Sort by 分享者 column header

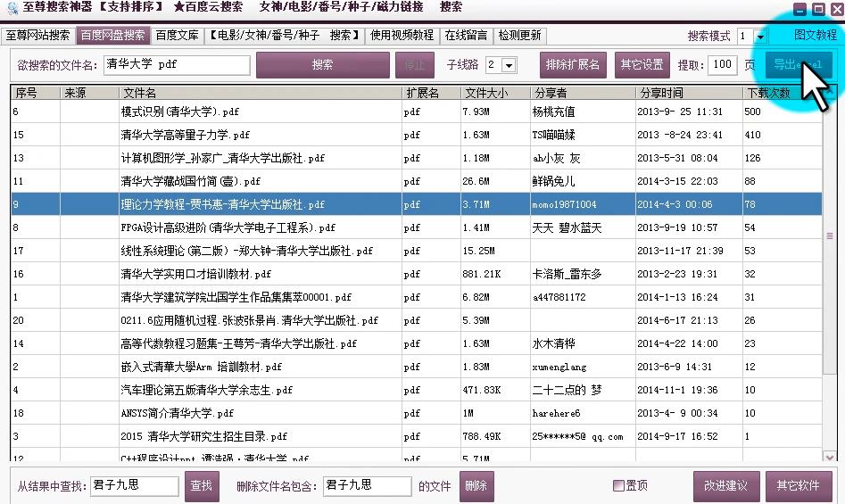[x=583, y=93]
